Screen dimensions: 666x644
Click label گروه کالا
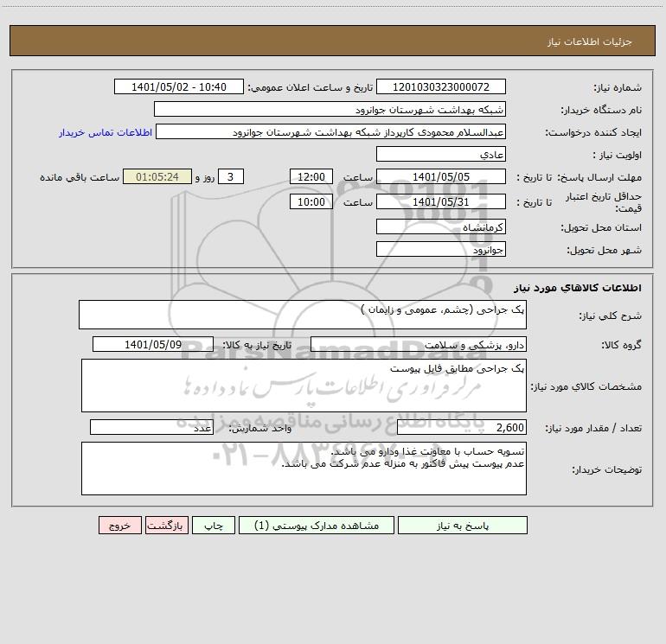point(622,345)
